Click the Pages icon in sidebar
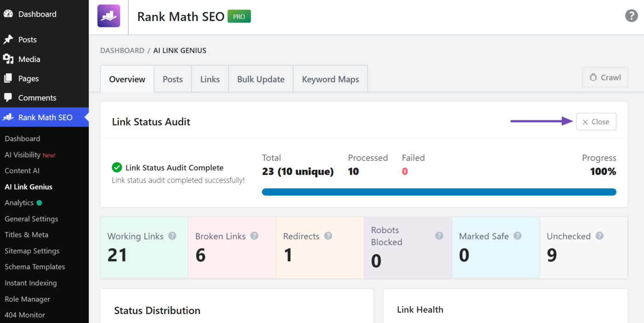 (x=8, y=78)
